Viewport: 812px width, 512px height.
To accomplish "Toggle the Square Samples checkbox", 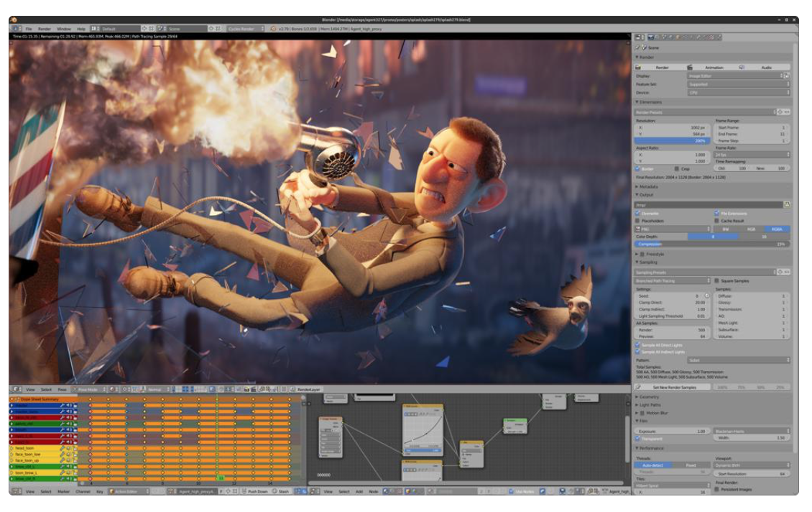I will click(716, 281).
